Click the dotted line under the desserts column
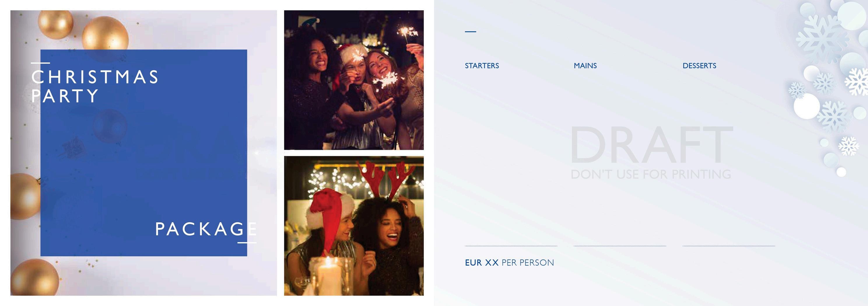868x306 pixels. [x=729, y=246]
